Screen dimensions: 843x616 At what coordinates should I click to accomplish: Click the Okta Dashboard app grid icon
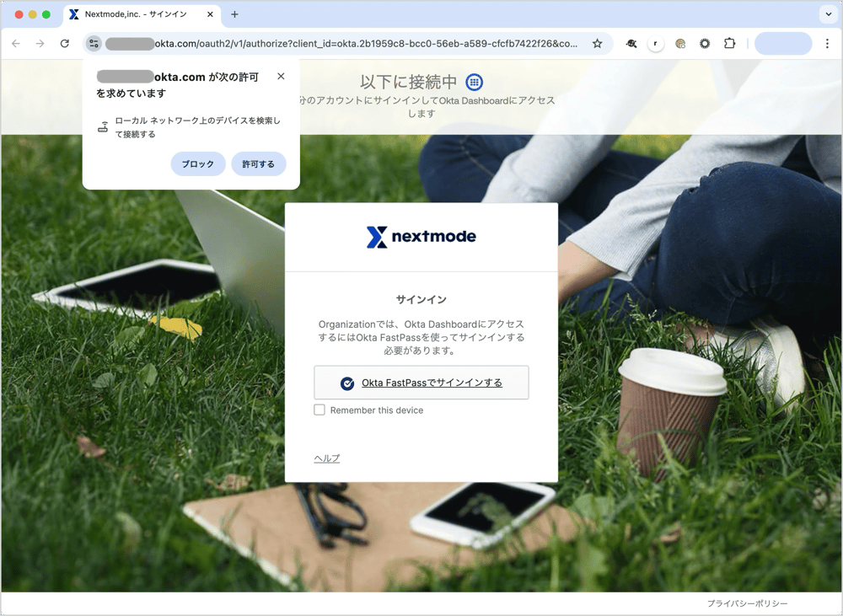474,83
